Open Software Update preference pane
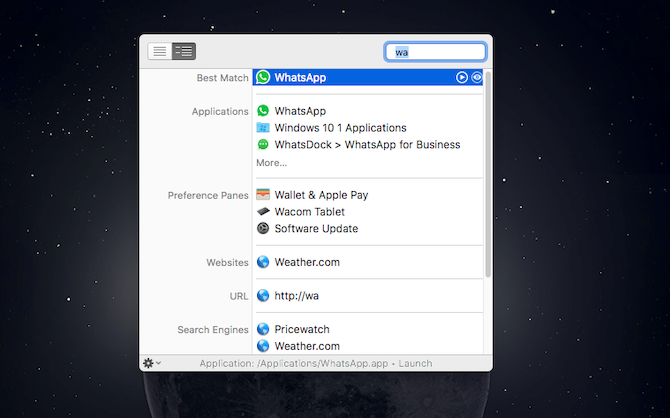This screenshot has height=418, width=670. point(316,229)
